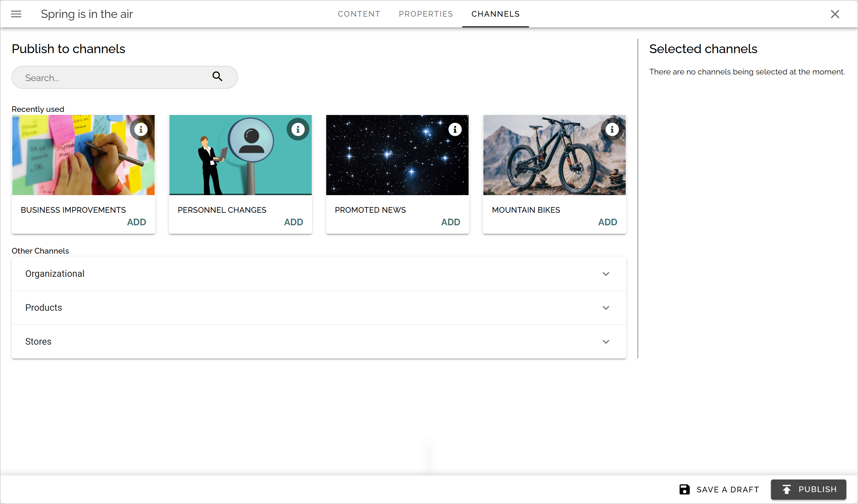
Task: Click the Publish upload arrow icon
Action: (786, 489)
